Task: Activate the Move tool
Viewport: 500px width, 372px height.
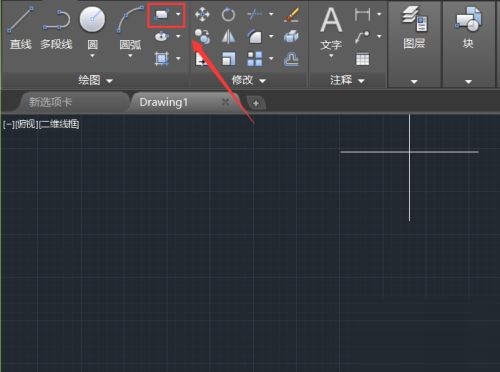Action: (202, 14)
